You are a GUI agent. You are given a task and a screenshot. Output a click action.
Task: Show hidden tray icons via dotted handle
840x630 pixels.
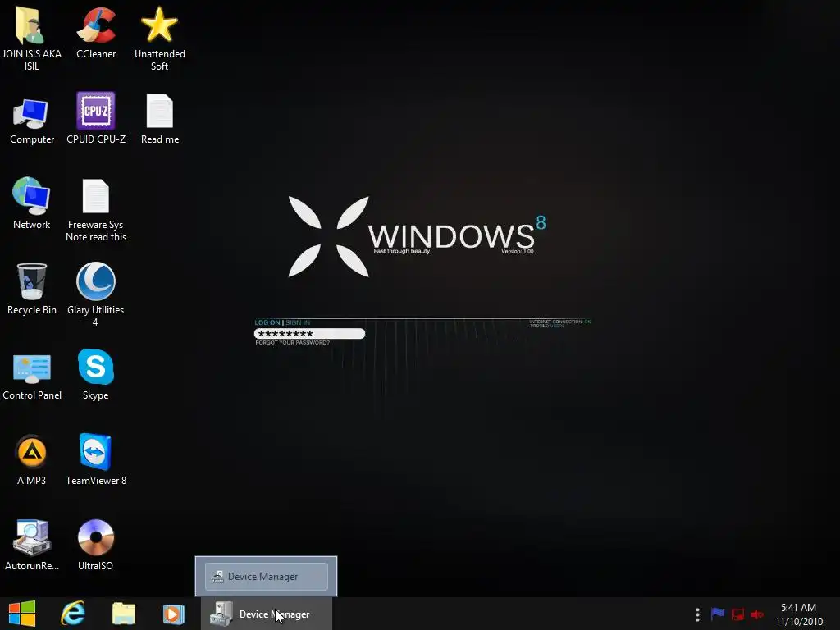tap(697, 614)
